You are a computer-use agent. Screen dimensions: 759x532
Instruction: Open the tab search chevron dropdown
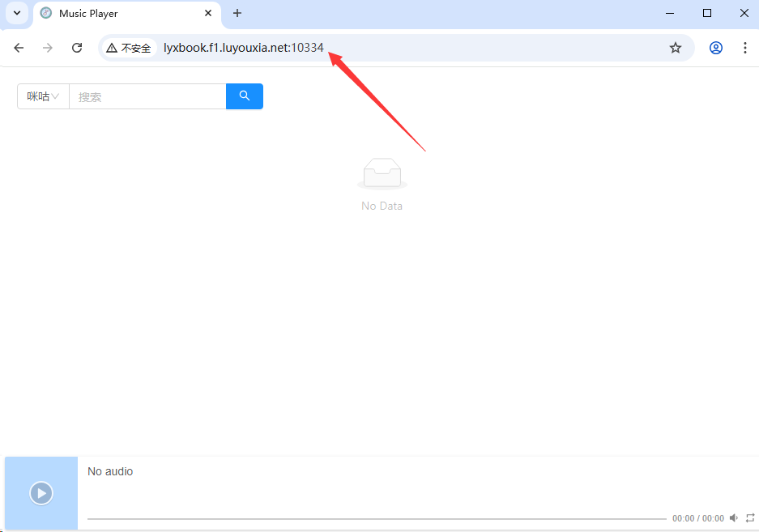[16, 13]
